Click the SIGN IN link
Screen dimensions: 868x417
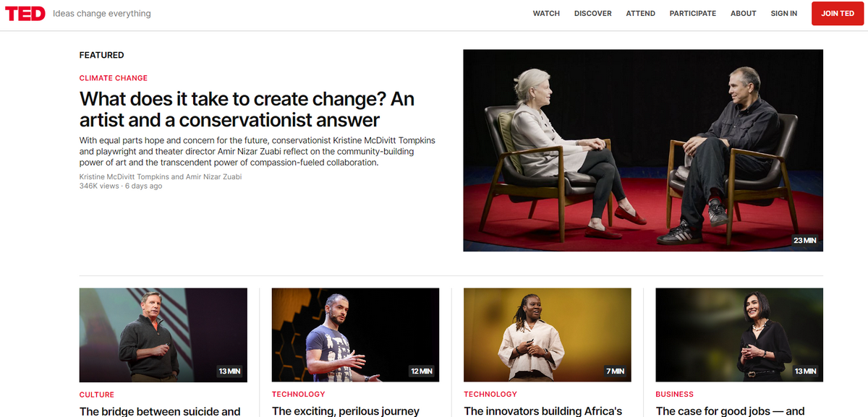pyautogui.click(x=784, y=14)
